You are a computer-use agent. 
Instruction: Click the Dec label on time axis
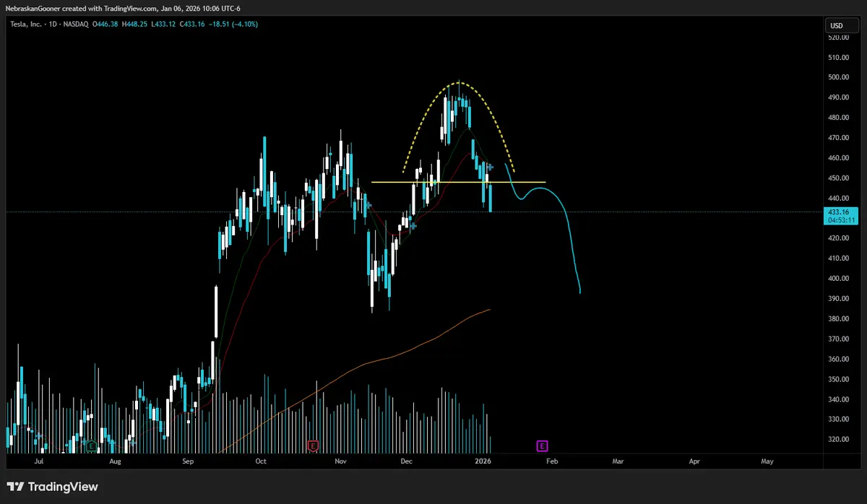point(407,461)
